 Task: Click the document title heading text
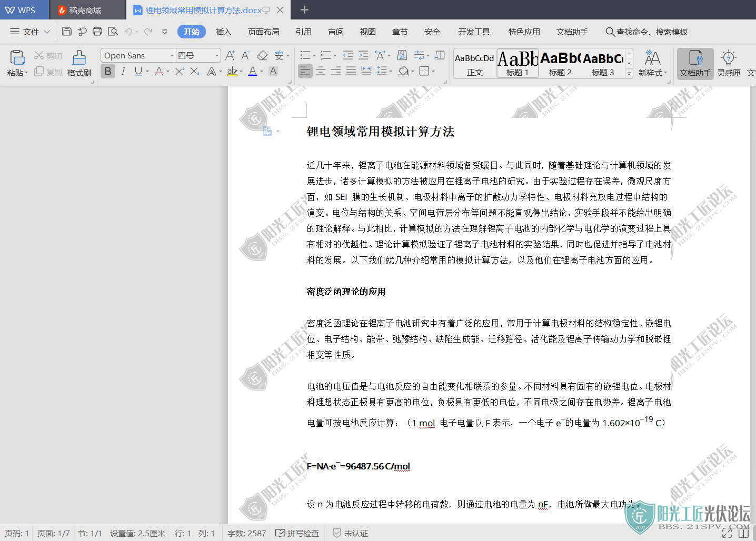click(380, 132)
